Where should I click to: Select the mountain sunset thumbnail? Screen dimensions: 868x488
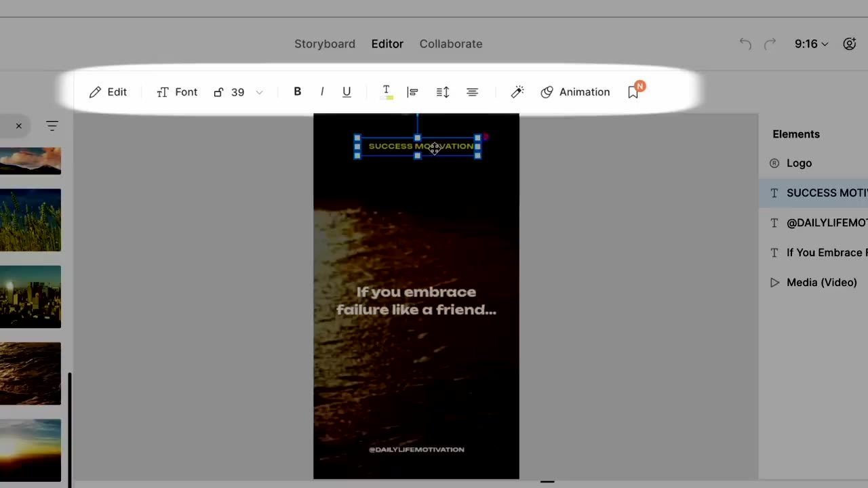point(31,161)
